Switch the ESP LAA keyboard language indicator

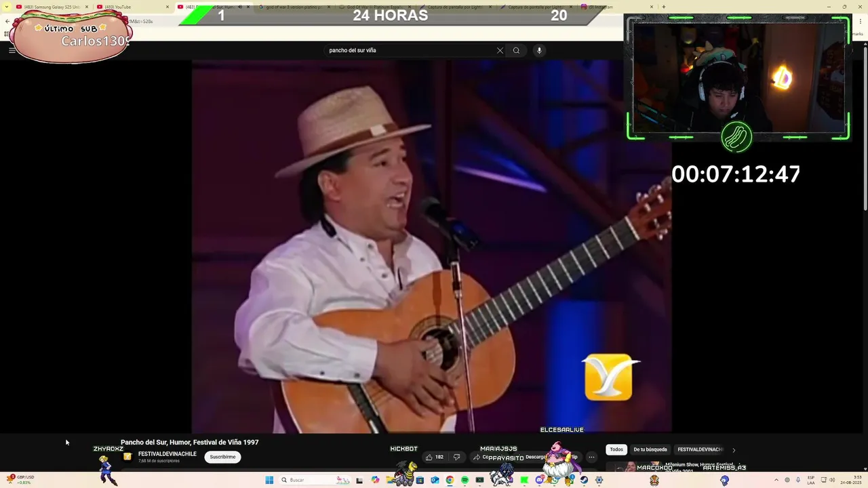(x=811, y=480)
